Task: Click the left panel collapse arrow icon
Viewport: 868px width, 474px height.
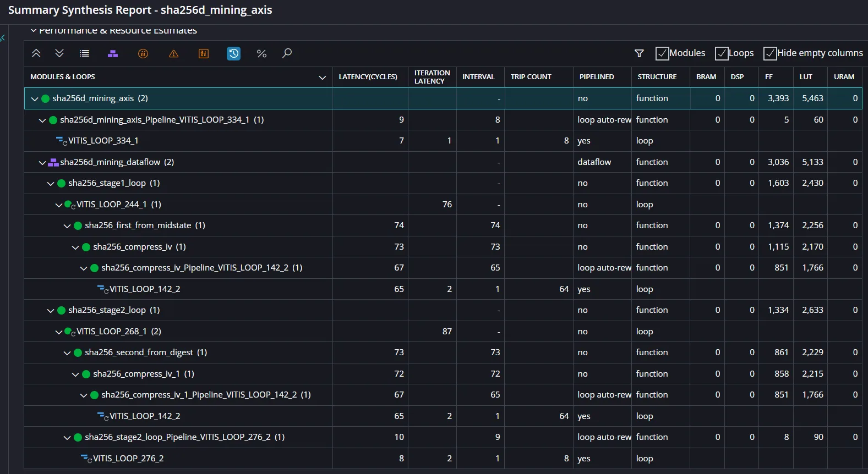Action: [3, 38]
